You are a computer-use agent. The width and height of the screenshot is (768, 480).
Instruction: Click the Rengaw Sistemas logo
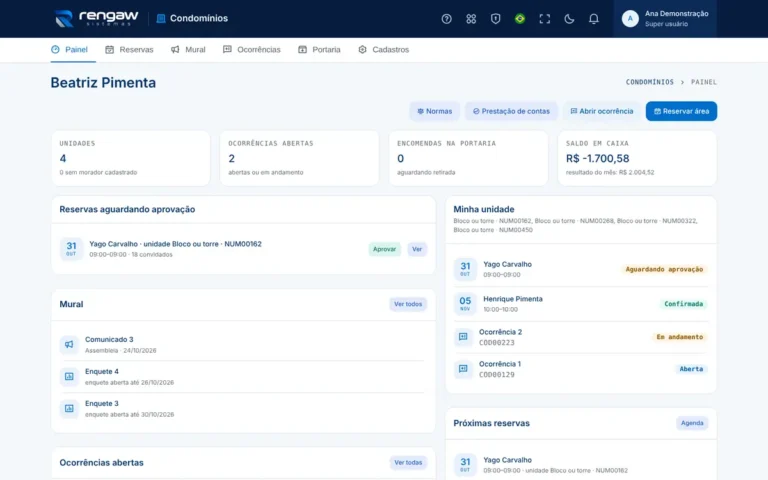[96, 19]
